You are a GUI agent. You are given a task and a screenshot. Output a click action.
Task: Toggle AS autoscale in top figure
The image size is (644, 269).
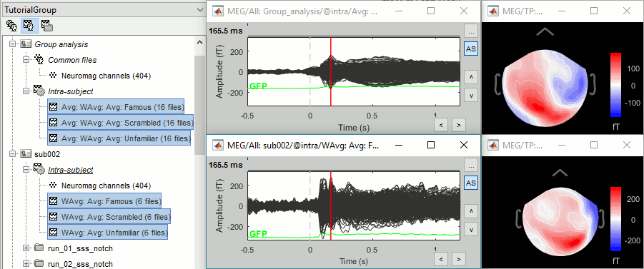point(470,49)
